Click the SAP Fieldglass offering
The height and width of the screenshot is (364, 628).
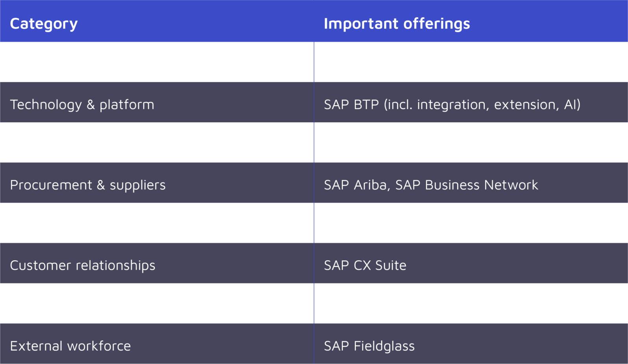tap(369, 346)
